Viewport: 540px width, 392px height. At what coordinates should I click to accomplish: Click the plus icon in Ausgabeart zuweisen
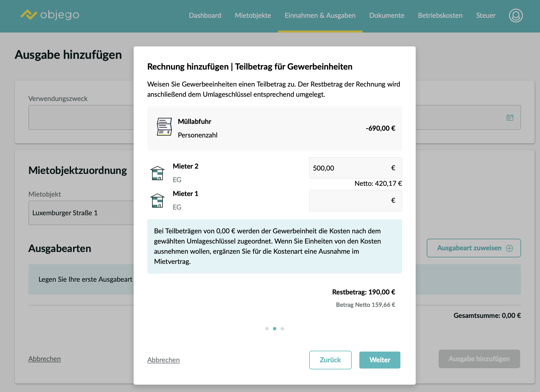[509, 248]
